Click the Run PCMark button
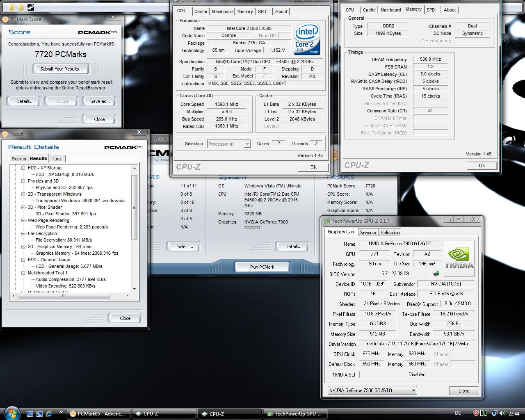This screenshot has height=420, width=525. [262, 267]
